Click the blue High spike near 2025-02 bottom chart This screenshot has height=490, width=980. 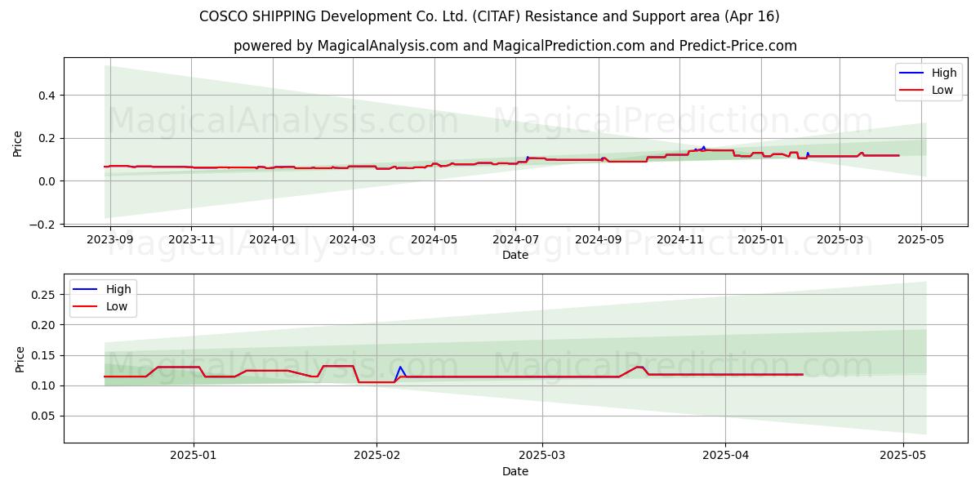tap(399, 368)
